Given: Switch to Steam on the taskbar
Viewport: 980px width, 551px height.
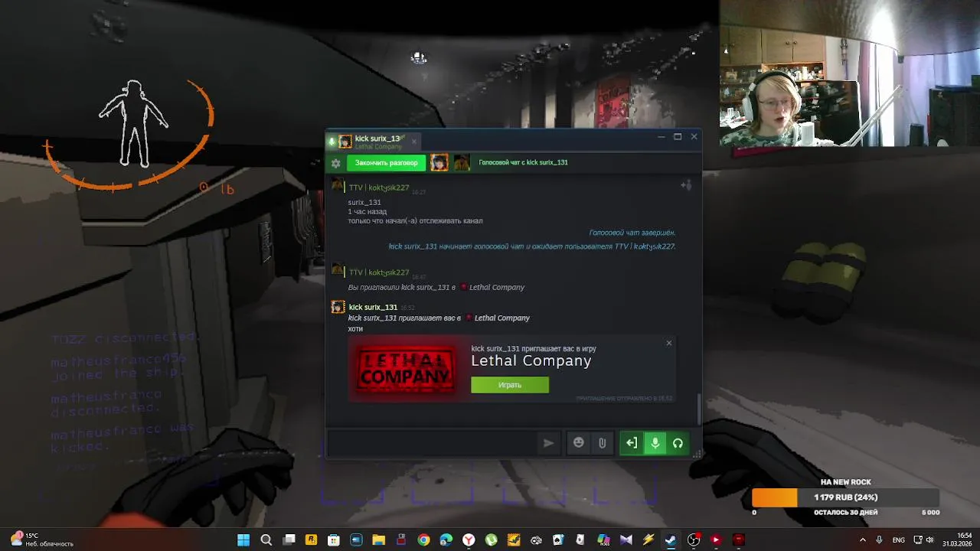Looking at the screenshot, I should point(671,540).
